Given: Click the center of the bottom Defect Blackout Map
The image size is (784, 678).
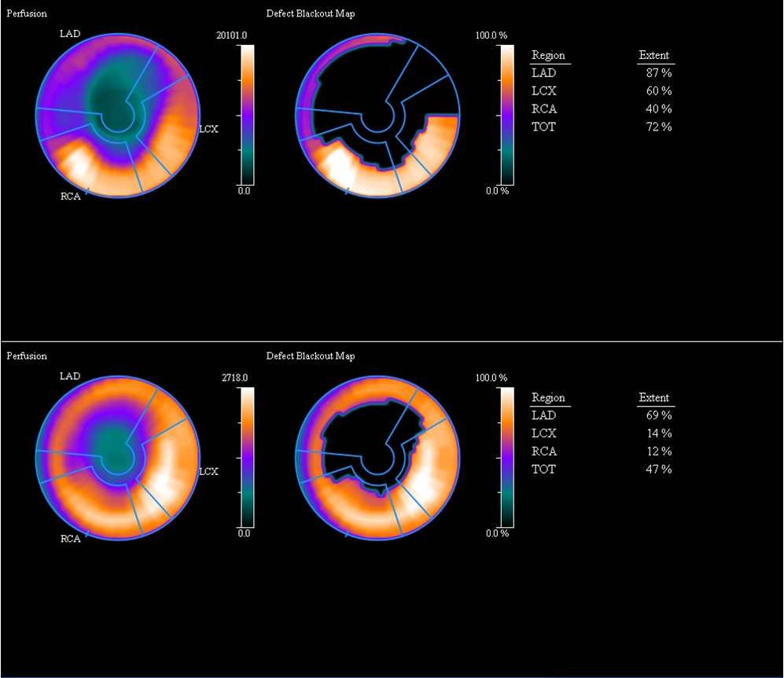Looking at the screenshot, I should click(377, 458).
